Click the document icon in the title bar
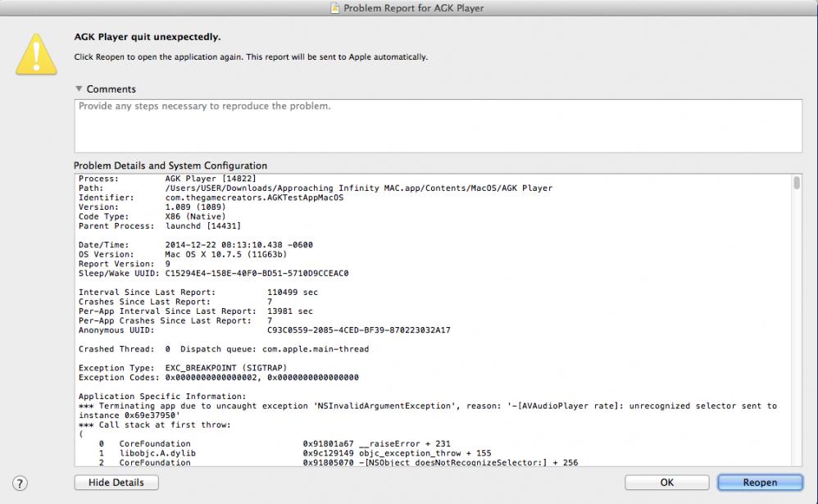 334,8
